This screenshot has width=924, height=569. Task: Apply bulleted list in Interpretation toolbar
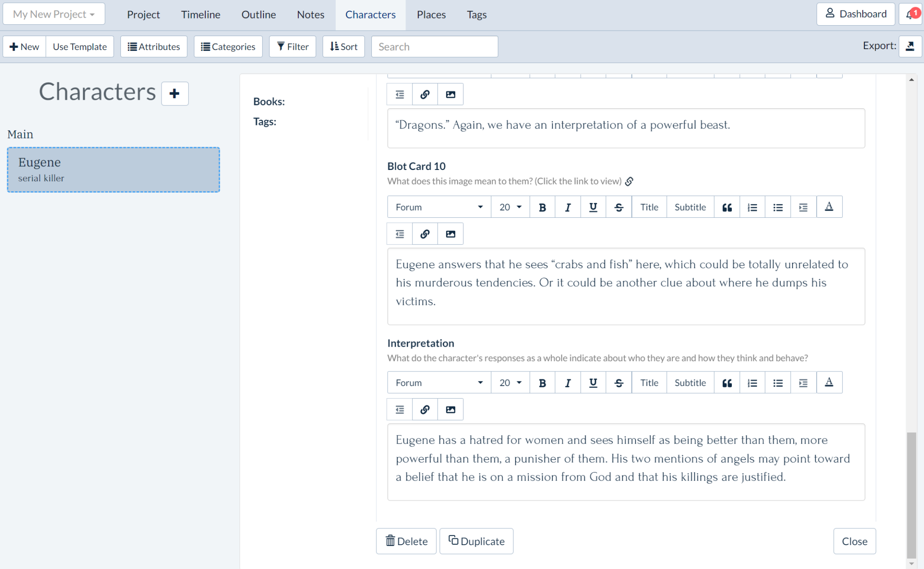click(778, 383)
